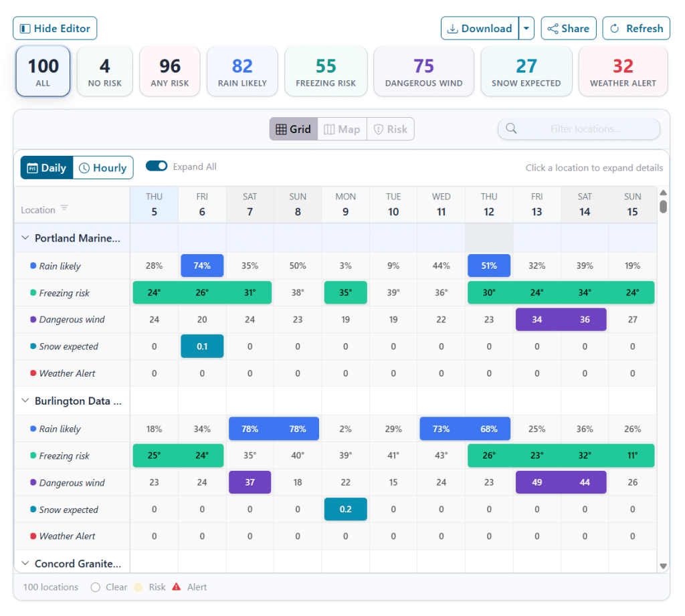The width and height of the screenshot is (685, 616).
Task: Filter by the Dangerous Wind card
Action: pos(423,72)
